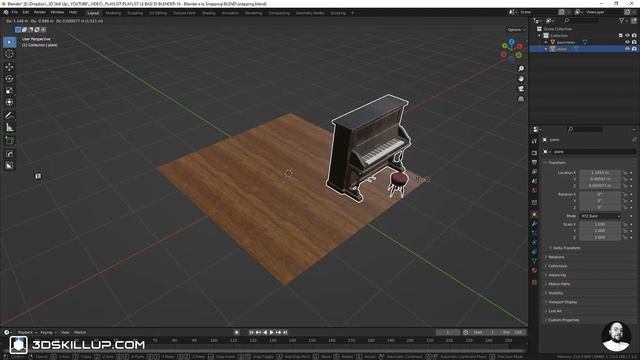Expand the Delta Transform panel
The width and height of the screenshot is (640, 360).
tap(566, 248)
